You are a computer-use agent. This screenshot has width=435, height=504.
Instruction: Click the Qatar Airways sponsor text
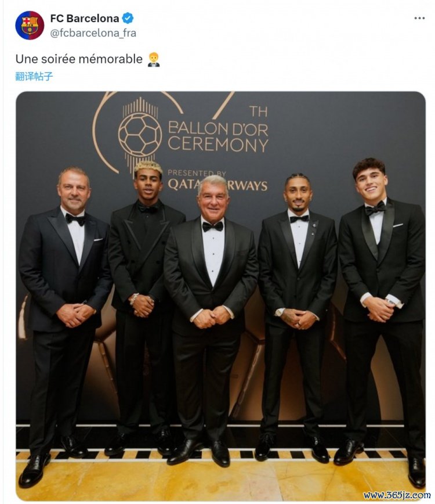coord(217,185)
